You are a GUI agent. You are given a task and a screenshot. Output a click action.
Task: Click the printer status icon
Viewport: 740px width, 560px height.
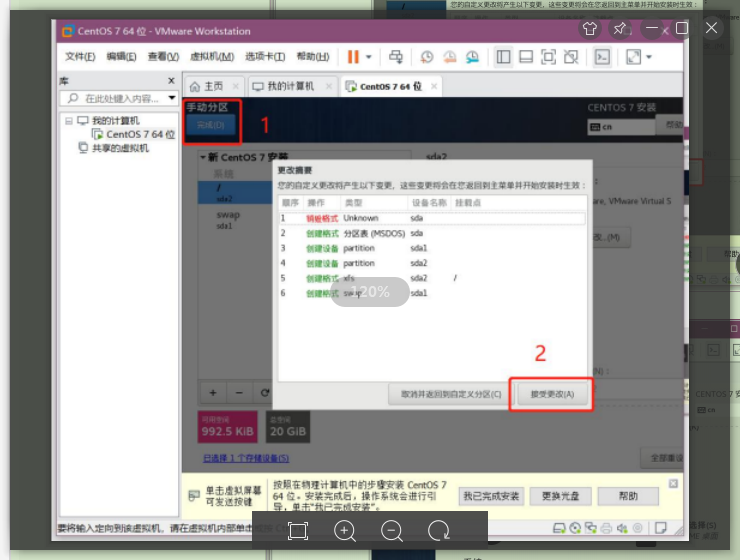(x=606, y=528)
